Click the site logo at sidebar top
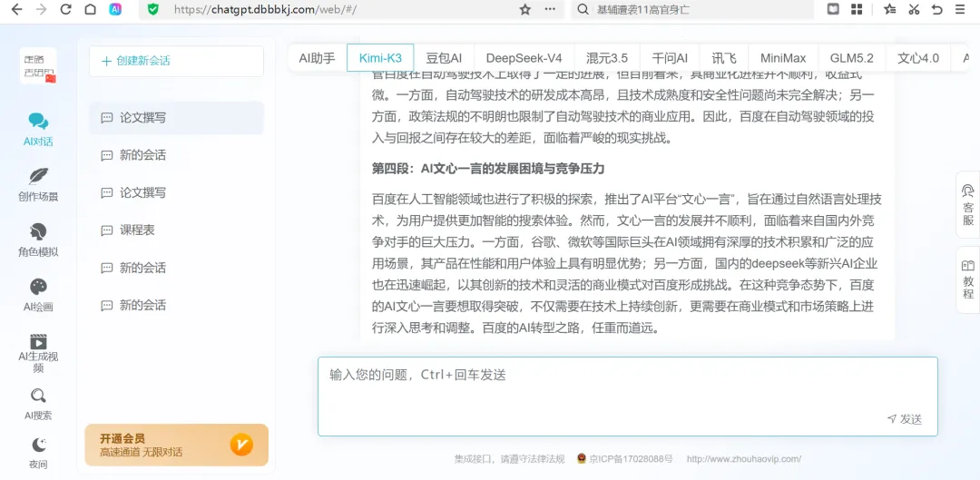This screenshot has height=480, width=980. [x=38, y=65]
